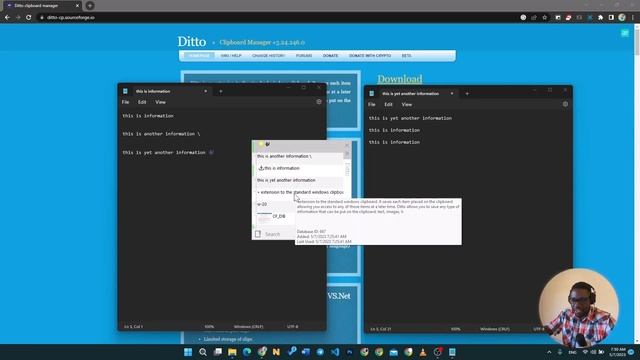Open Chrome extensions puzzle icon
This screenshot has width=640, height=360.
600,18
